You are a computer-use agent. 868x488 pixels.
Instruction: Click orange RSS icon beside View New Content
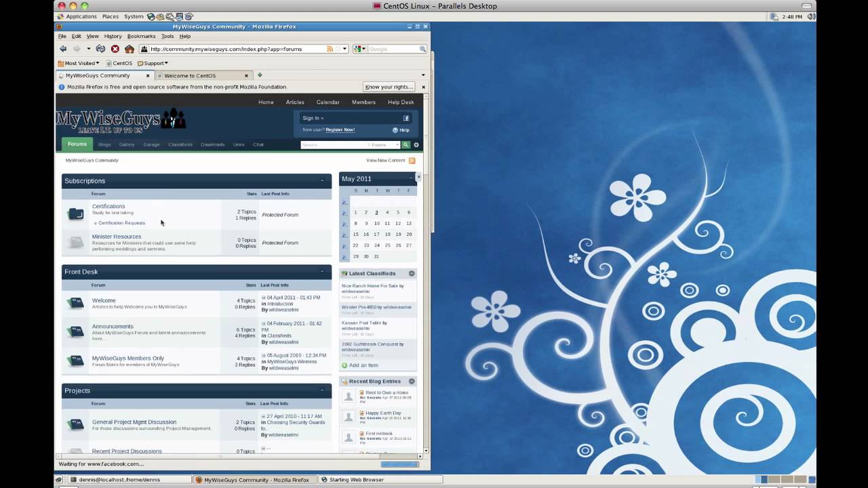coord(412,161)
